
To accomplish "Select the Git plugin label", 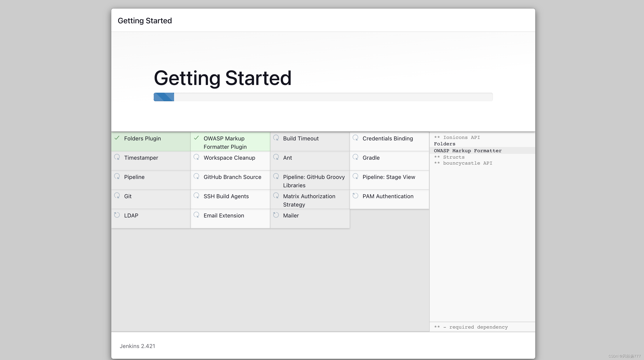I will pos(128,196).
